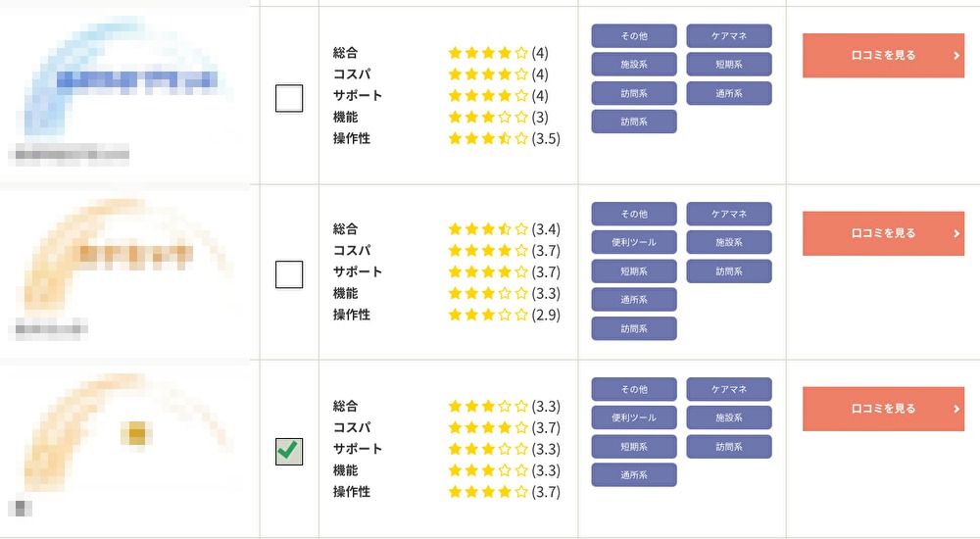Select the 便利ツール tag in second row
This screenshot has width=980, height=539.
[634, 243]
